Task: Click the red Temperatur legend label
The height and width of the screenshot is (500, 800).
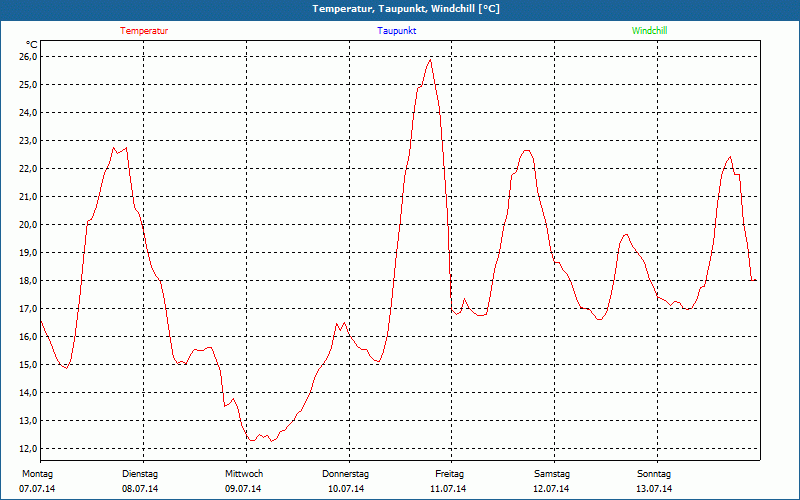Action: point(144,31)
